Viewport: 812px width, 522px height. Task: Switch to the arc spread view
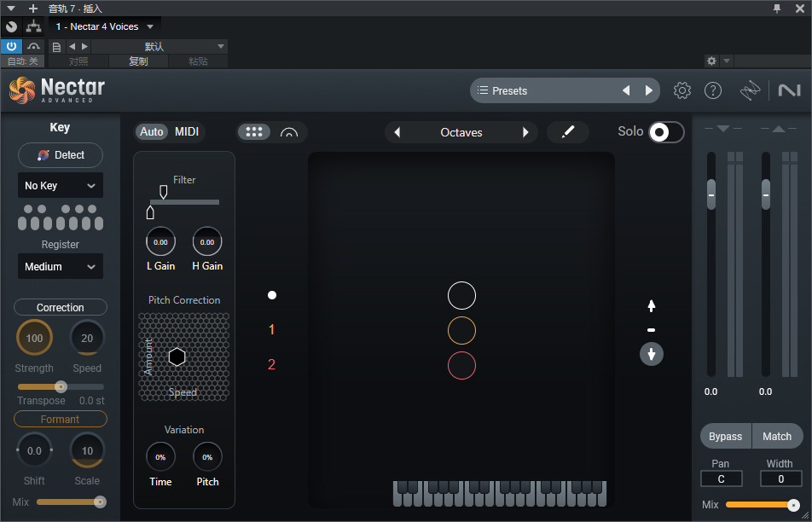pos(289,132)
